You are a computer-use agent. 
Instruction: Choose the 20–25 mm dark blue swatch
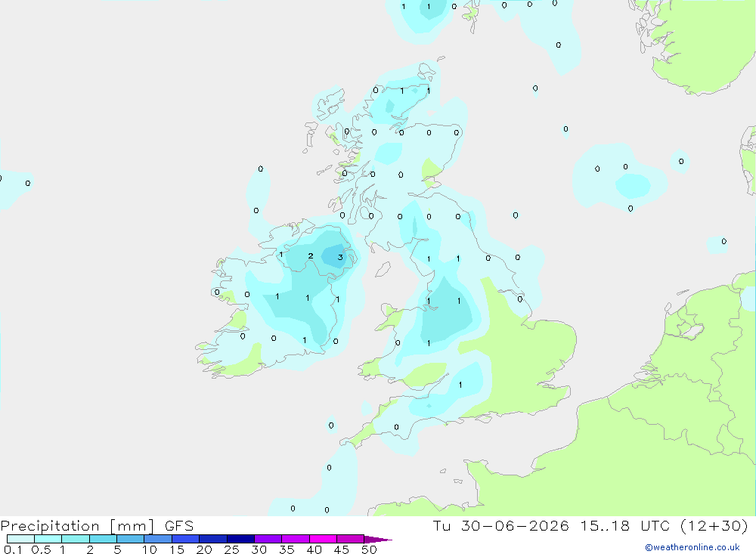(x=212, y=539)
